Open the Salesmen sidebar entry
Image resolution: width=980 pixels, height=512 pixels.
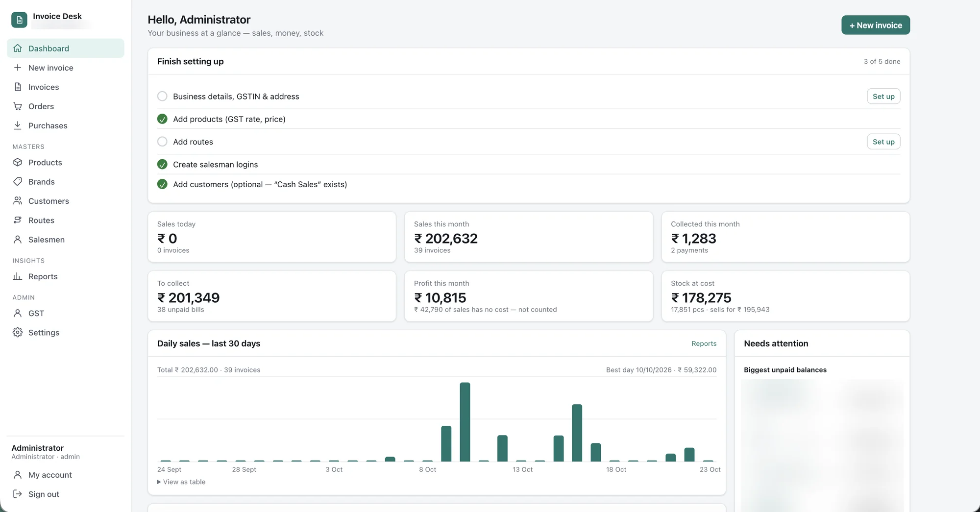click(65, 240)
